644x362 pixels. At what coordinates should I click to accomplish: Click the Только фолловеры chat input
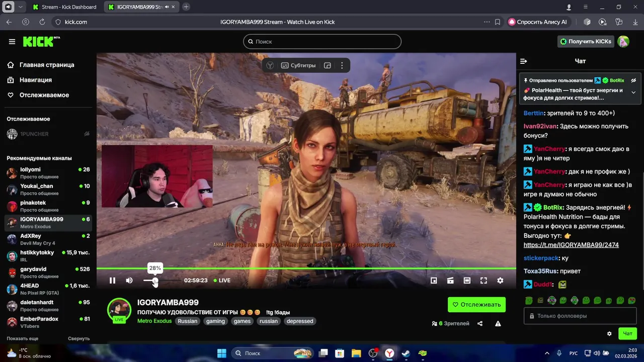click(x=580, y=316)
